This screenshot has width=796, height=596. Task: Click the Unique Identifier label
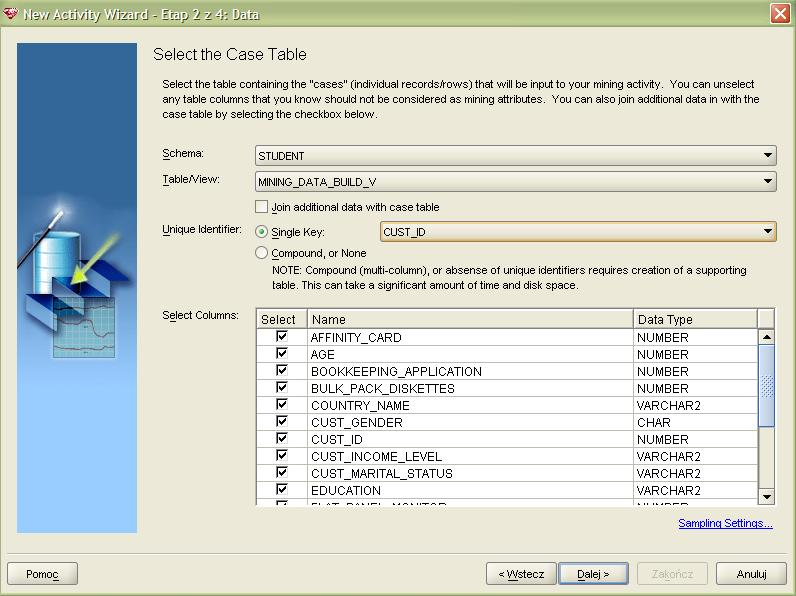[202, 229]
